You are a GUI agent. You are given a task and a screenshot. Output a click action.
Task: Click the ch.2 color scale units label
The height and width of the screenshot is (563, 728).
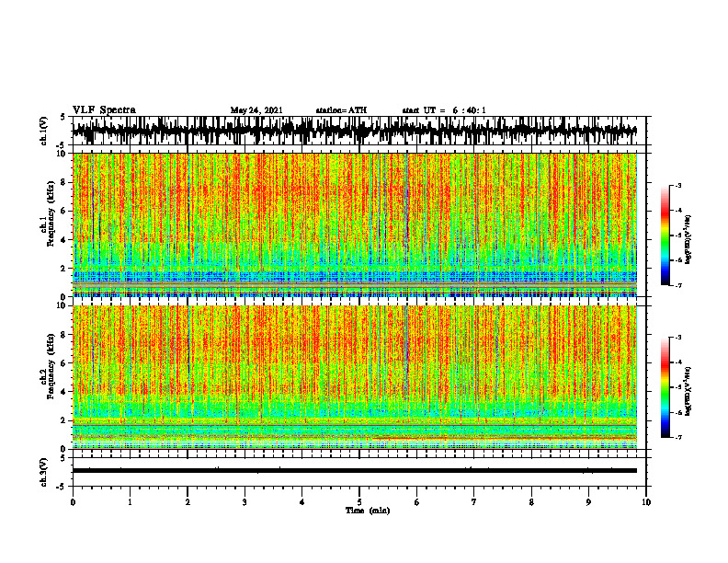coord(688,392)
